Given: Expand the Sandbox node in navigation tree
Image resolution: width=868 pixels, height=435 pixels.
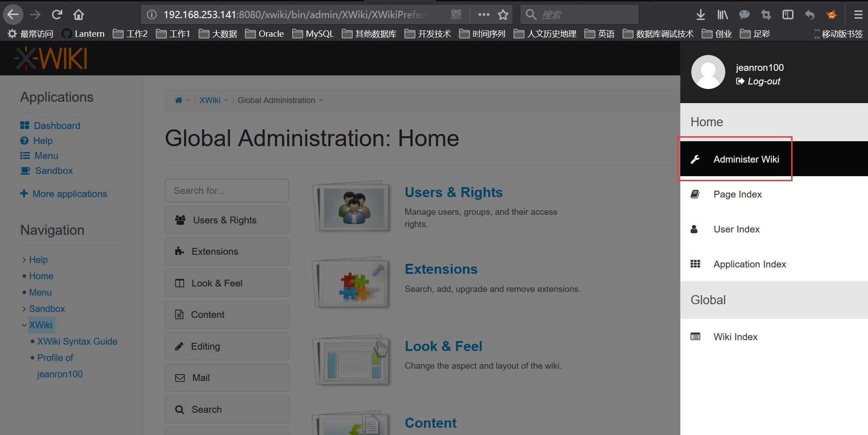Looking at the screenshot, I should pos(24,309).
